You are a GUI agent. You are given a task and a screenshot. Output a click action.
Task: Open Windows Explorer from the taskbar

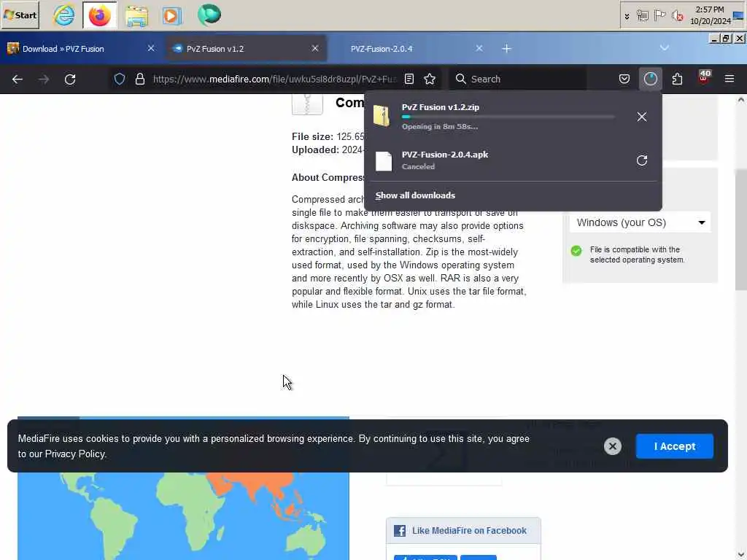click(x=136, y=15)
